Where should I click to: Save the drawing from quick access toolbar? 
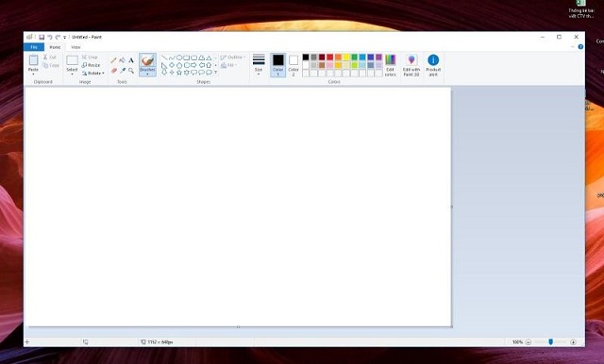[42, 37]
